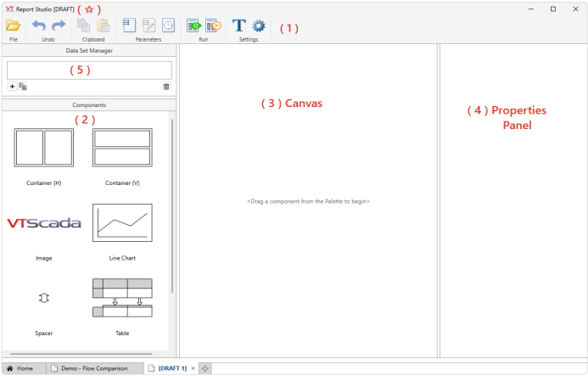Select the Image component

(44, 223)
